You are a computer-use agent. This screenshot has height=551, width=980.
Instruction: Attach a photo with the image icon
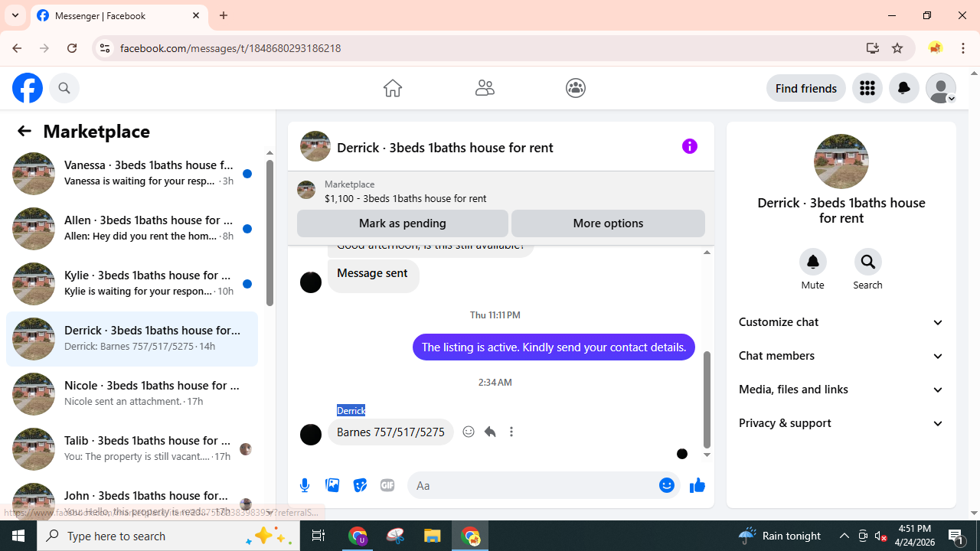(332, 485)
